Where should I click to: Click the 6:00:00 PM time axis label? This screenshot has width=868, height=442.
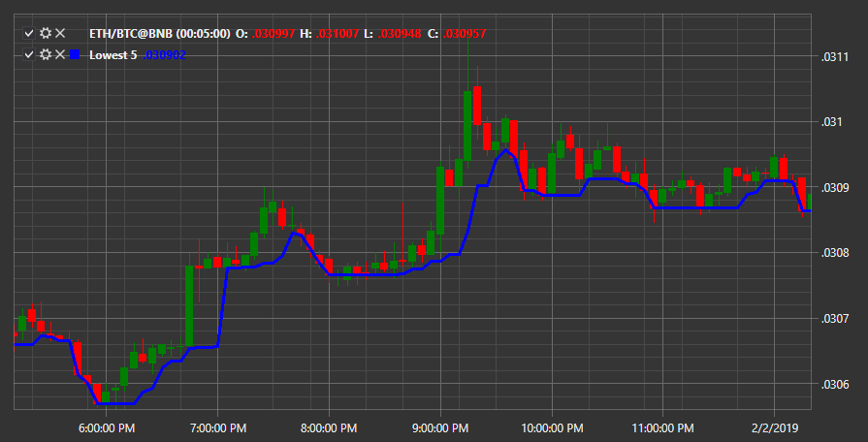[x=106, y=428]
